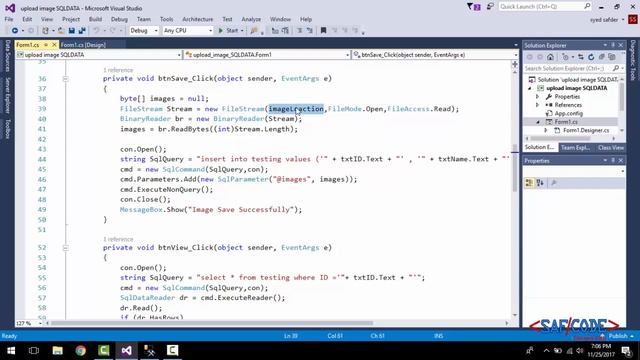Open the Build menu
Viewport: 640px width, 360px height.
click(x=95, y=19)
